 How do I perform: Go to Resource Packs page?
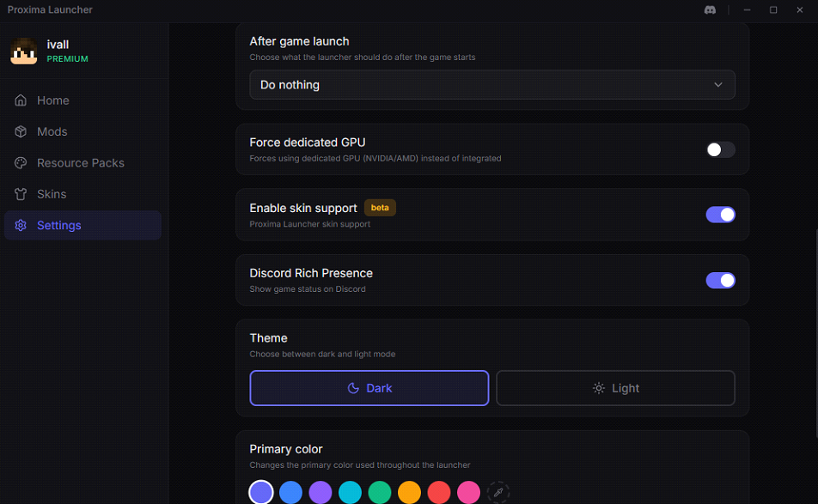(80, 163)
